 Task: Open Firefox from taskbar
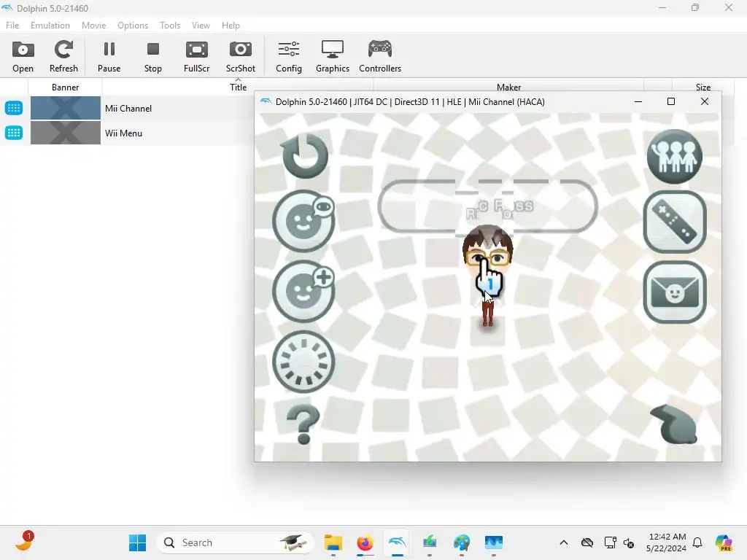[x=365, y=542]
